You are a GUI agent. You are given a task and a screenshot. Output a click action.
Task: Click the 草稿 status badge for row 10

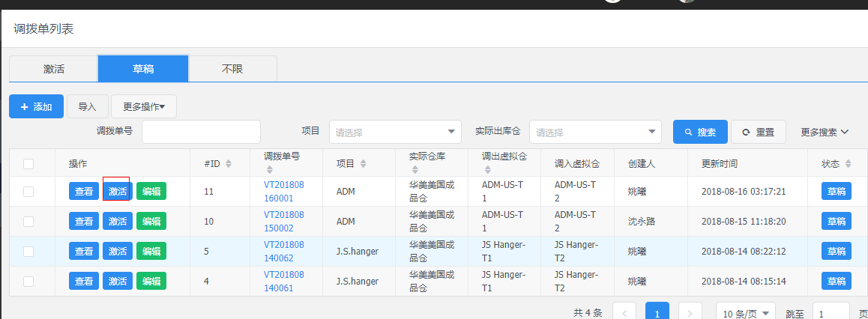(837, 221)
